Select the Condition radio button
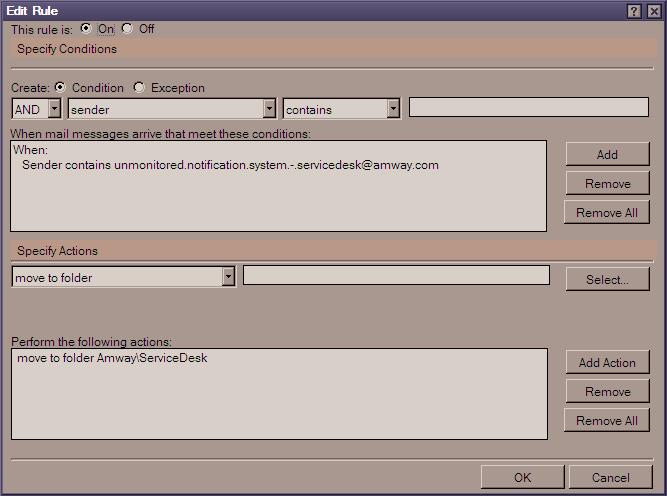This screenshot has width=667, height=496. 60,87
